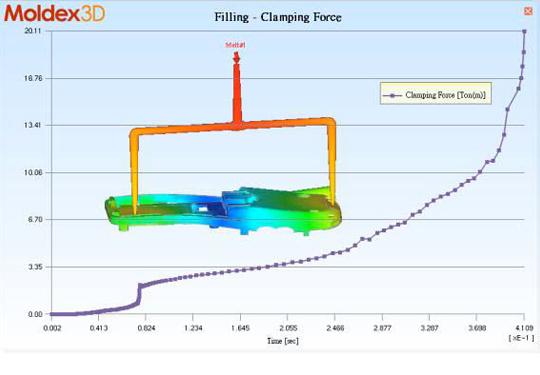Click the y-axis value 3.35
This screenshot has width=540, height=375.
click(35, 267)
